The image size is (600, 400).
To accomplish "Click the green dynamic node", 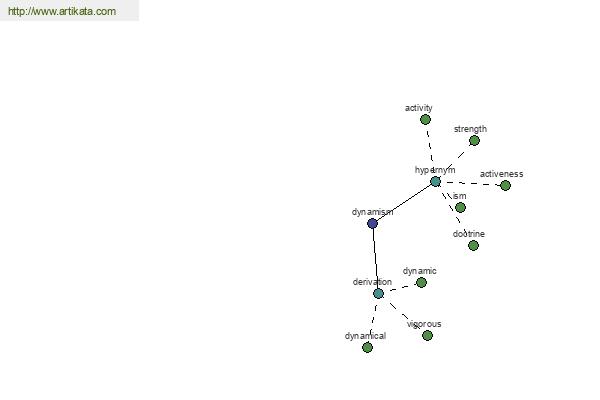I will [x=421, y=282].
